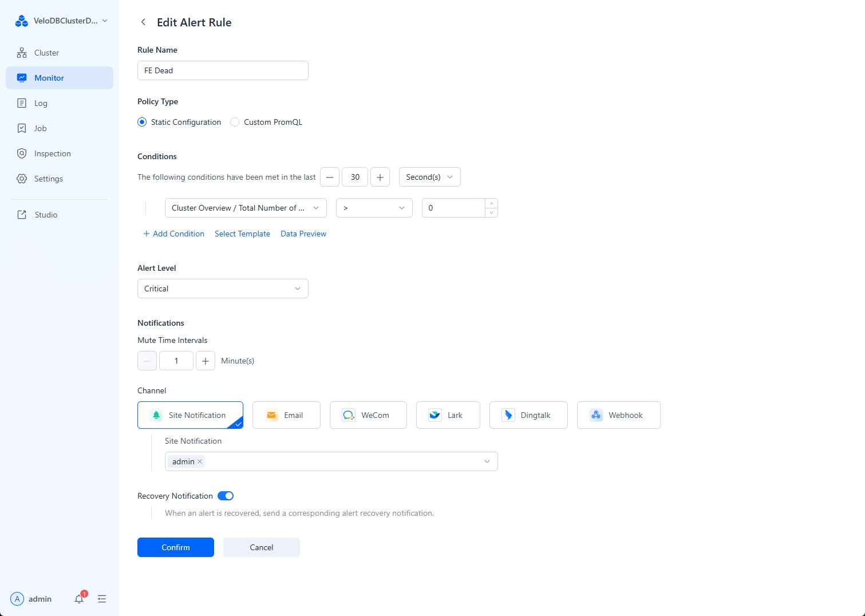865x616 pixels.
Task: Select Custom PromQL policy type
Action: [x=235, y=122]
